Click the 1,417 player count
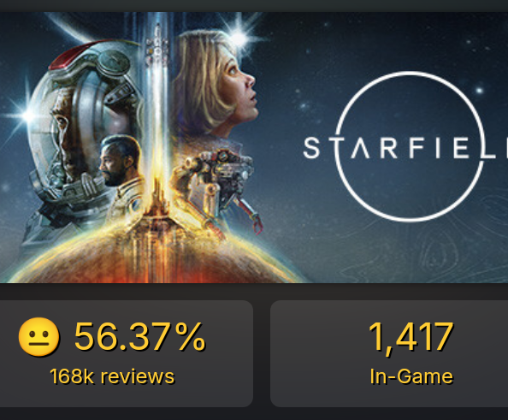The image size is (508, 420). tap(411, 337)
